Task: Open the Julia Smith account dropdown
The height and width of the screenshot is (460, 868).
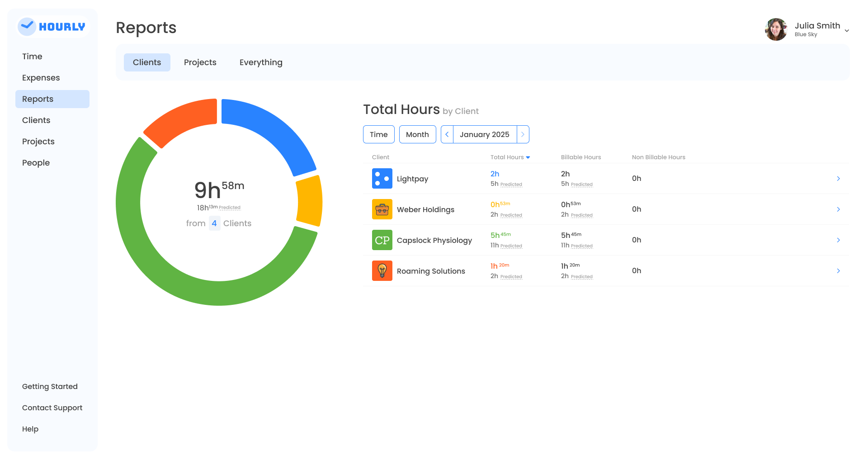Action: point(846,31)
